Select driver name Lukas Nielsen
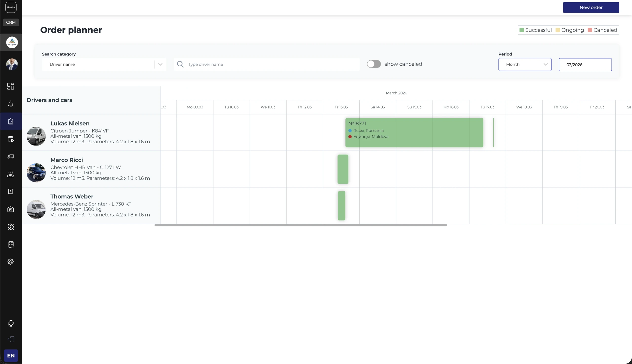 [70, 124]
